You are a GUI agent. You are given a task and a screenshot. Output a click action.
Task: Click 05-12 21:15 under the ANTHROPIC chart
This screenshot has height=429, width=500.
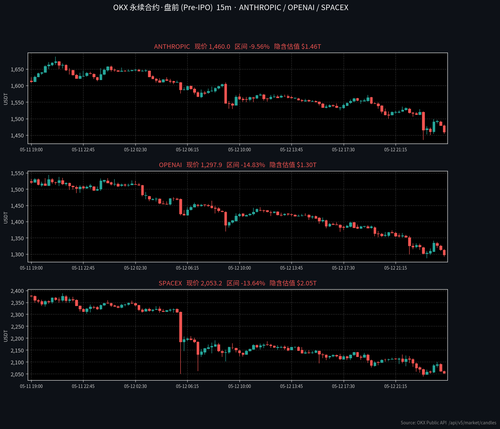click(395, 150)
